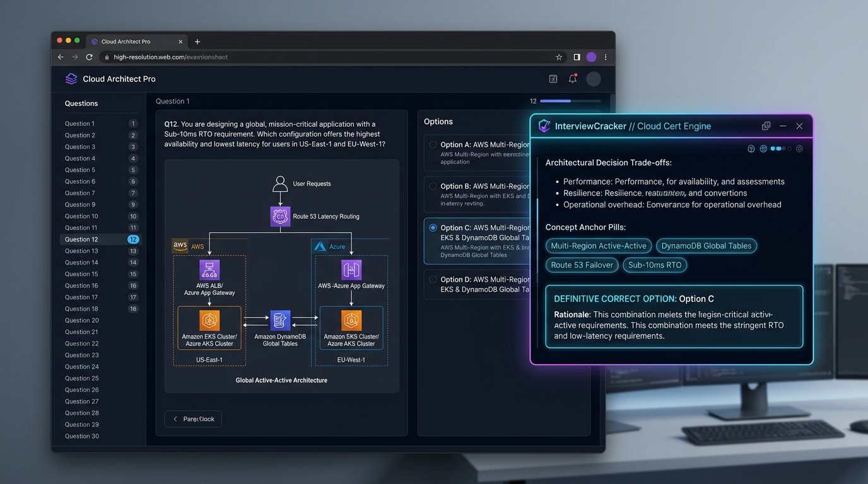Select the Option B radio button
Viewport: 868px width, 484px height.
433,186
